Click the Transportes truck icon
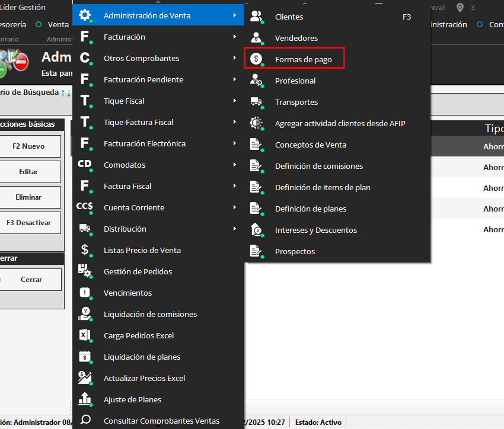The width and height of the screenshot is (504, 429). (256, 102)
